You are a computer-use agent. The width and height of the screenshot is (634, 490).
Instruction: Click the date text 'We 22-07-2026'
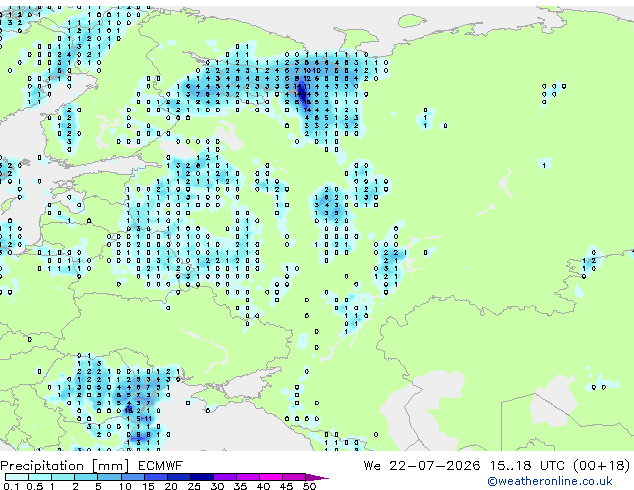tap(422, 466)
